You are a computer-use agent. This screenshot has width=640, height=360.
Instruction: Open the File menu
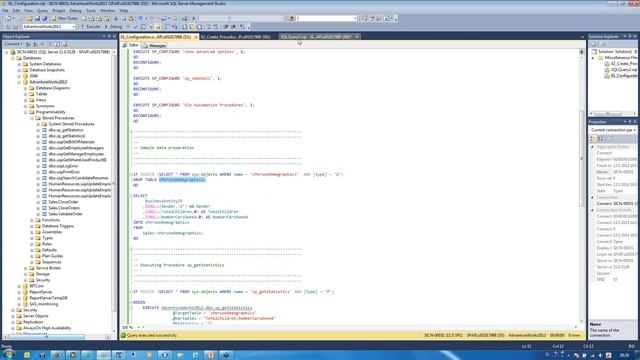click(5, 11)
